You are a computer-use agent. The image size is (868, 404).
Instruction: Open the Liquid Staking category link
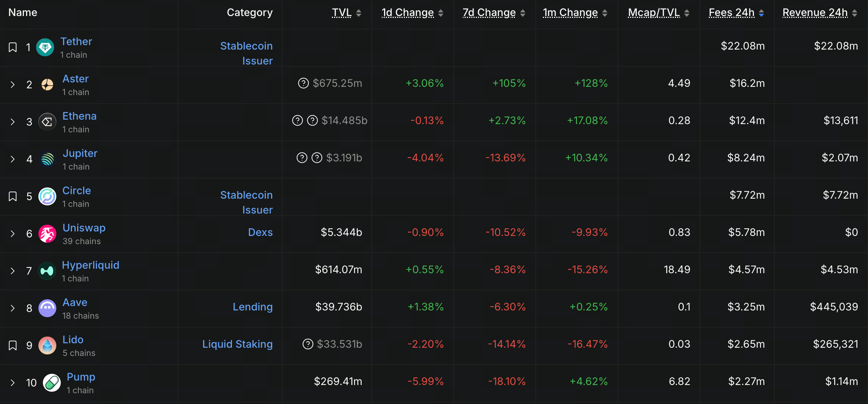[x=237, y=344]
